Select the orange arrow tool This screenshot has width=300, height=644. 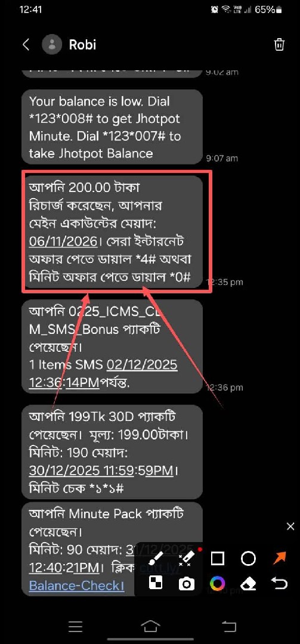[x=280, y=558]
